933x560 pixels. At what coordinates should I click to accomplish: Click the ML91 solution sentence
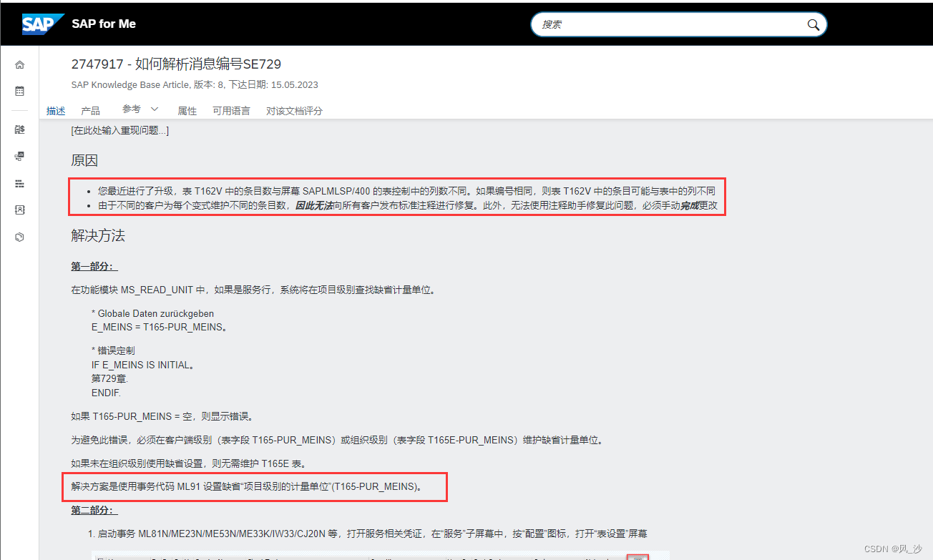tap(246, 486)
